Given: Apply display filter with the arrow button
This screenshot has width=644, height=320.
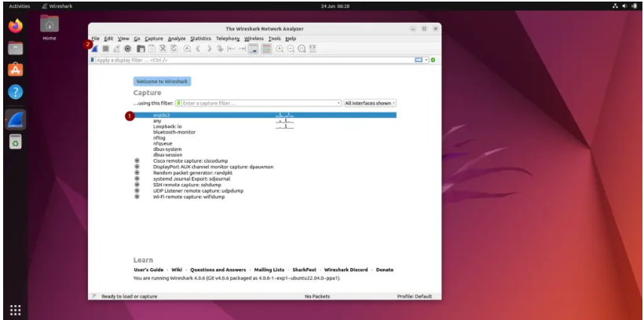Looking at the screenshot, I should pyautogui.click(x=419, y=60).
